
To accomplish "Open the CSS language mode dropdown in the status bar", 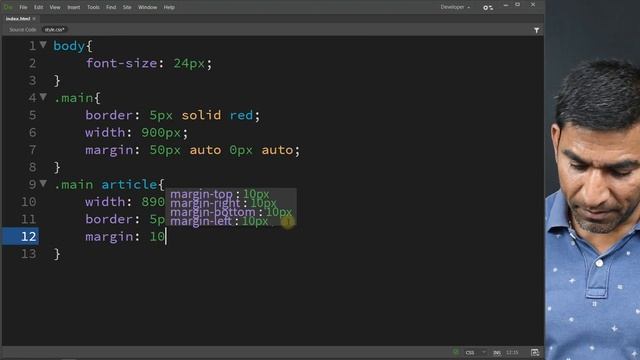I will [476, 353].
